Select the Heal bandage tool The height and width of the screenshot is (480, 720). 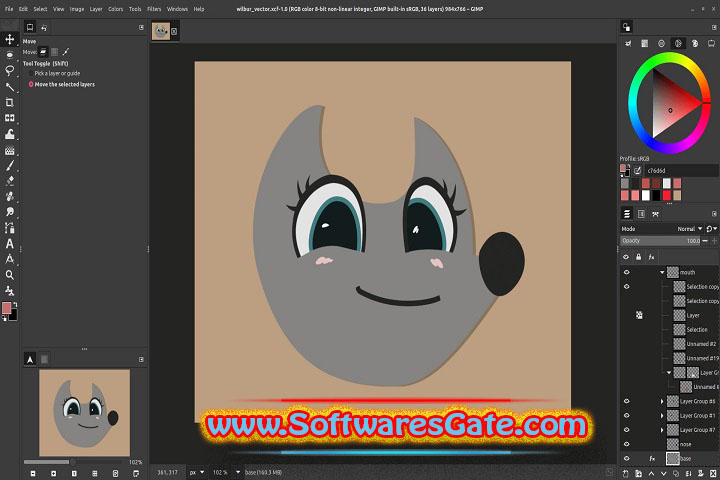pos(9,197)
